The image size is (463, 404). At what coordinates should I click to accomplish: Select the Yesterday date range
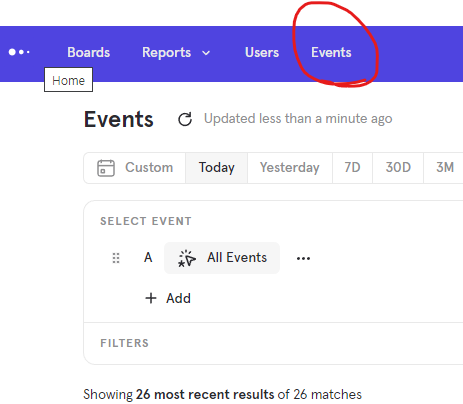[290, 168]
